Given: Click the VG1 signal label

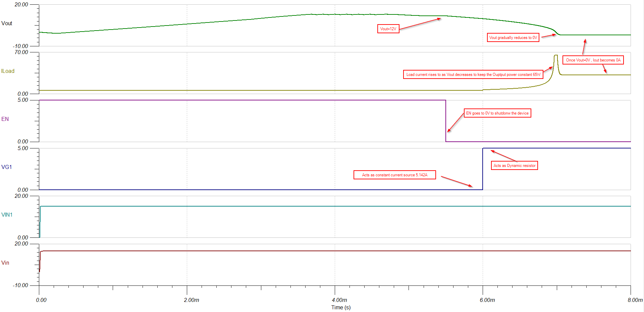Looking at the screenshot, I should [6, 167].
